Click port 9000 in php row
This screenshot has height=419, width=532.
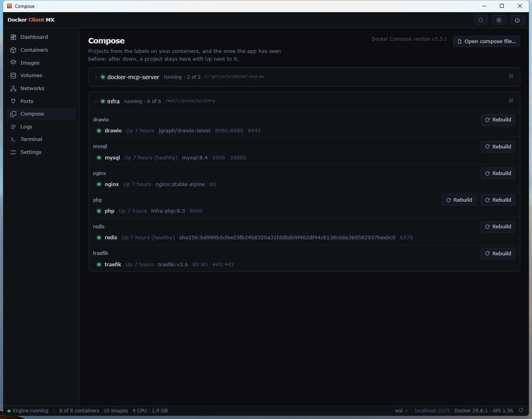pyautogui.click(x=196, y=211)
